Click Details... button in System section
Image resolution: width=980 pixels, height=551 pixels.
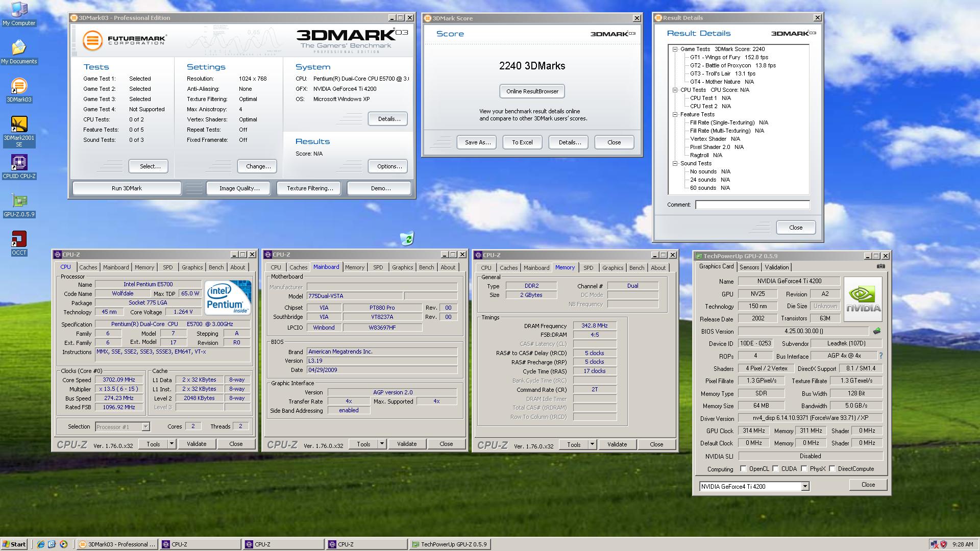pyautogui.click(x=389, y=119)
